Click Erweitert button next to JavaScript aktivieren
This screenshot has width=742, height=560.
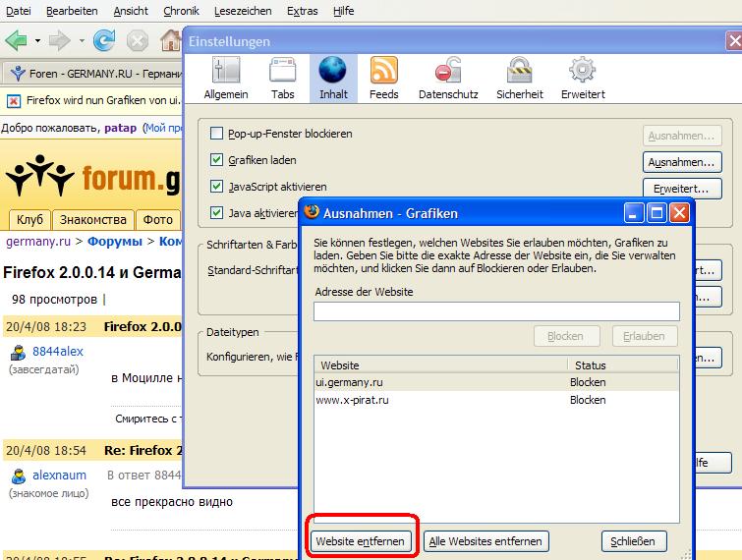point(682,189)
